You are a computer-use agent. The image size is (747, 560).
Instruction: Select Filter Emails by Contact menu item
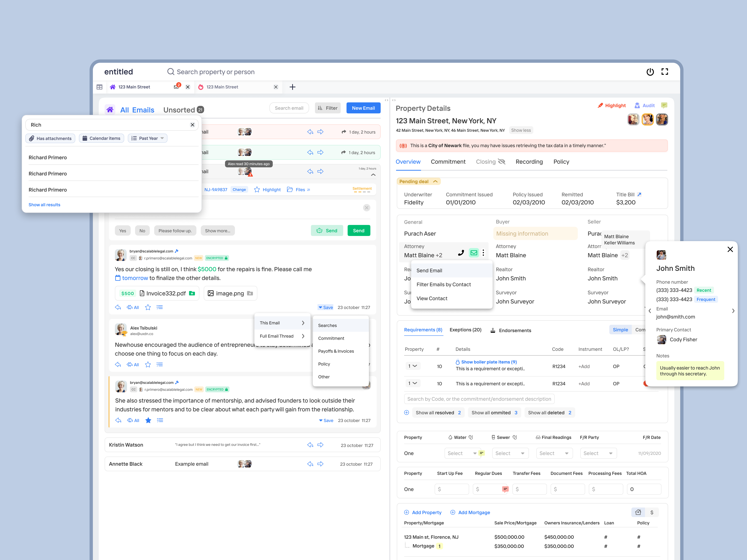443,284
